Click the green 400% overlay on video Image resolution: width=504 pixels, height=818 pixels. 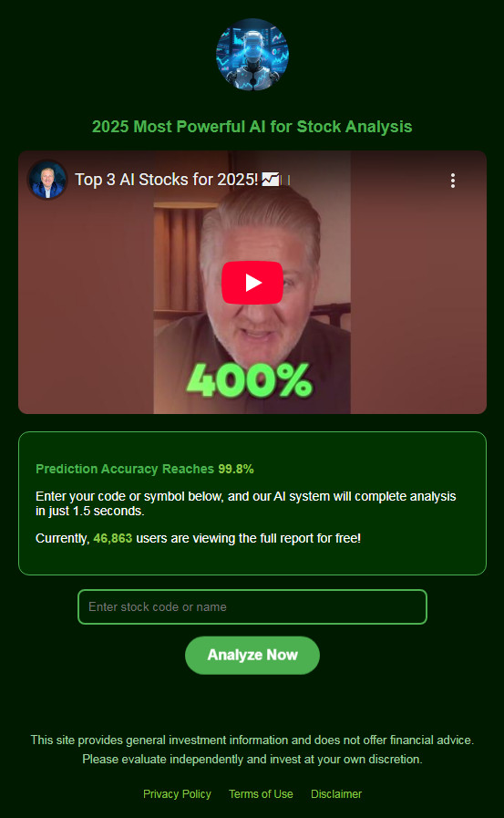coord(250,380)
